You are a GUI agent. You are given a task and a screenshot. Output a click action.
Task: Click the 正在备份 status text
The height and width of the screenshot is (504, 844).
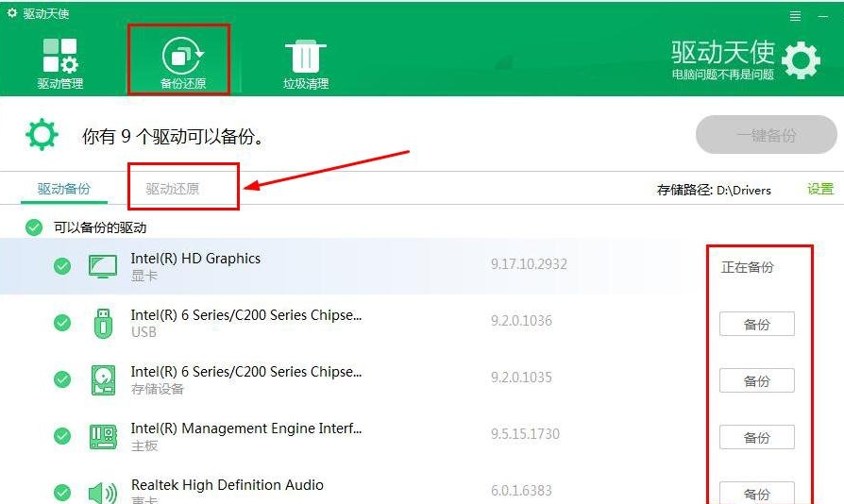(x=747, y=267)
